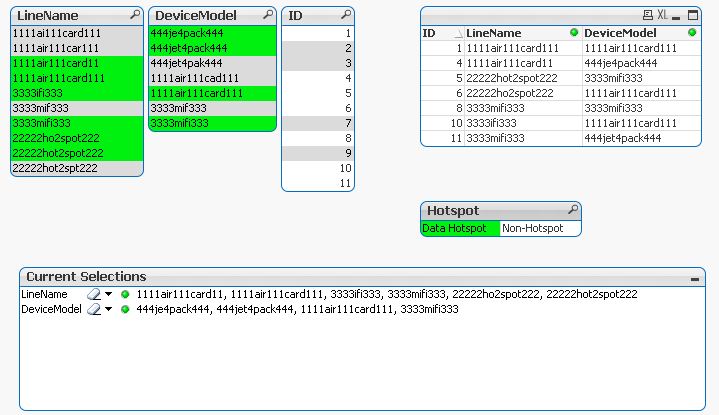Select 3333mif333 in LineName list
The image size is (719, 415).
tap(77, 108)
